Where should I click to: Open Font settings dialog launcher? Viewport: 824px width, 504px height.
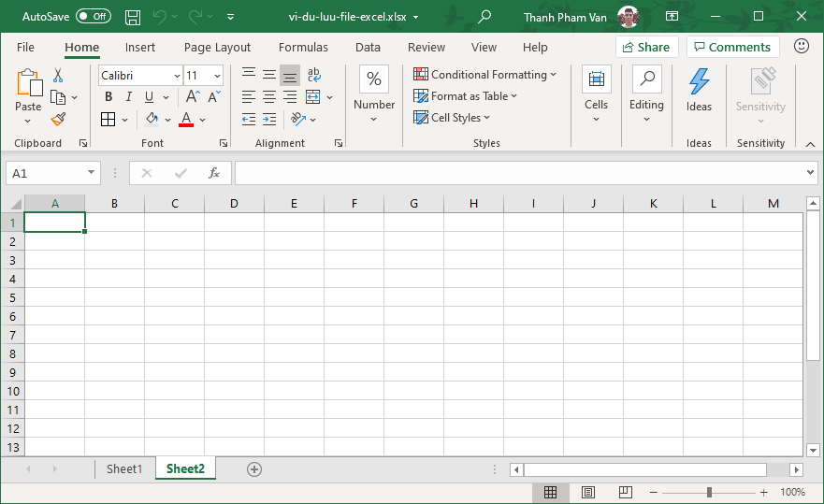[224, 143]
